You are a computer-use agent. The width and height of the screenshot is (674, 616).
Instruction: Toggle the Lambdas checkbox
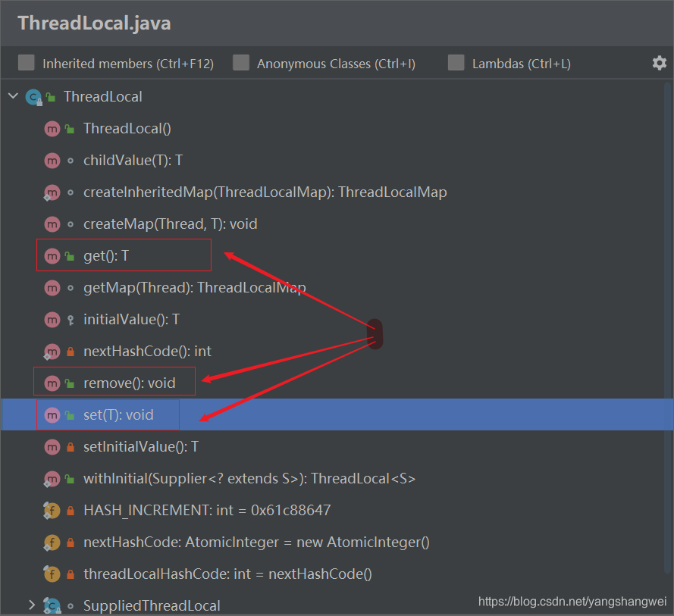point(456,63)
